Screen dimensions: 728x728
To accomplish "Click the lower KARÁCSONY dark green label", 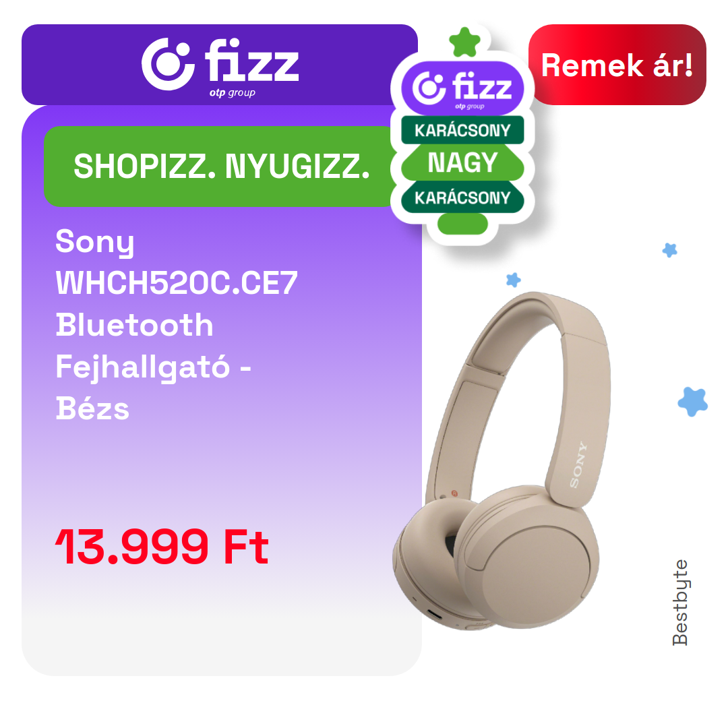I will (x=462, y=198).
